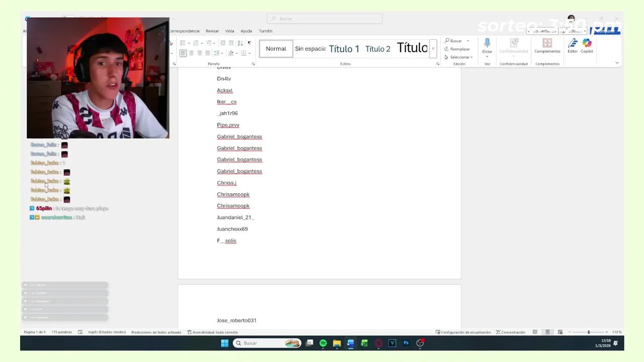Sort the selected text alphabetically
The height and width of the screenshot is (362, 644).
tap(240, 43)
